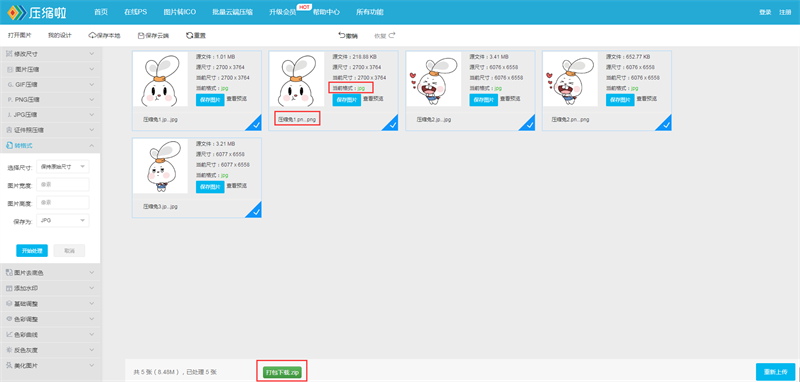800x382 pixels.
Task: Click the 登录 link
Action: (765, 12)
